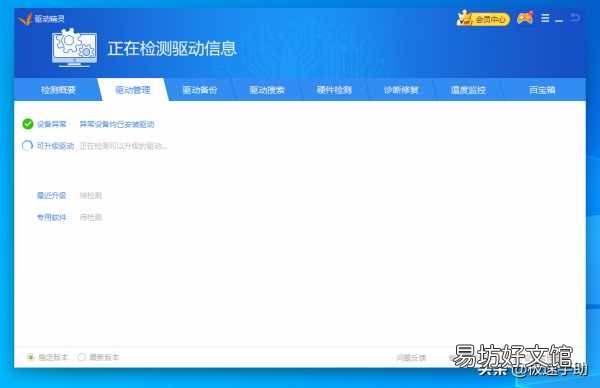Image resolution: width=600 pixels, height=388 pixels.
Task: Select the 最新版本 radio button
Action: [x=81, y=357]
